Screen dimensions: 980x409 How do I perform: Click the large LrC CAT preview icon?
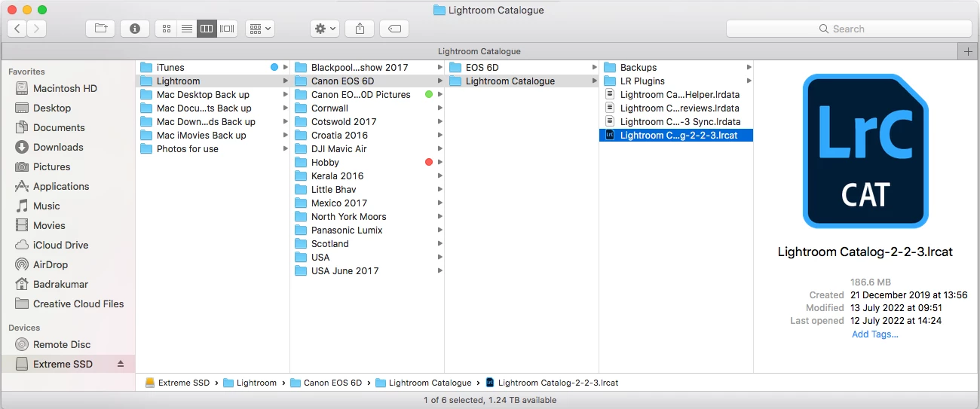[x=865, y=151]
